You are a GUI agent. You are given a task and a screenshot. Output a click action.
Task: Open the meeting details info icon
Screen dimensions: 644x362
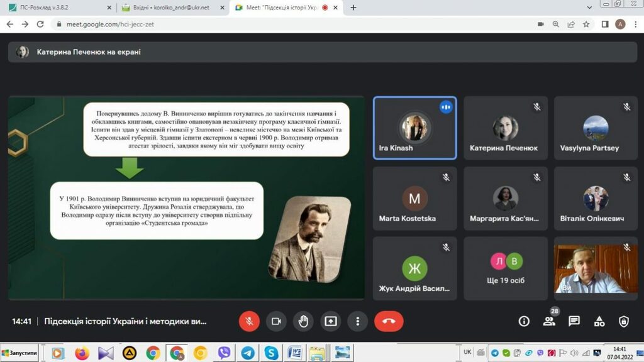524,321
